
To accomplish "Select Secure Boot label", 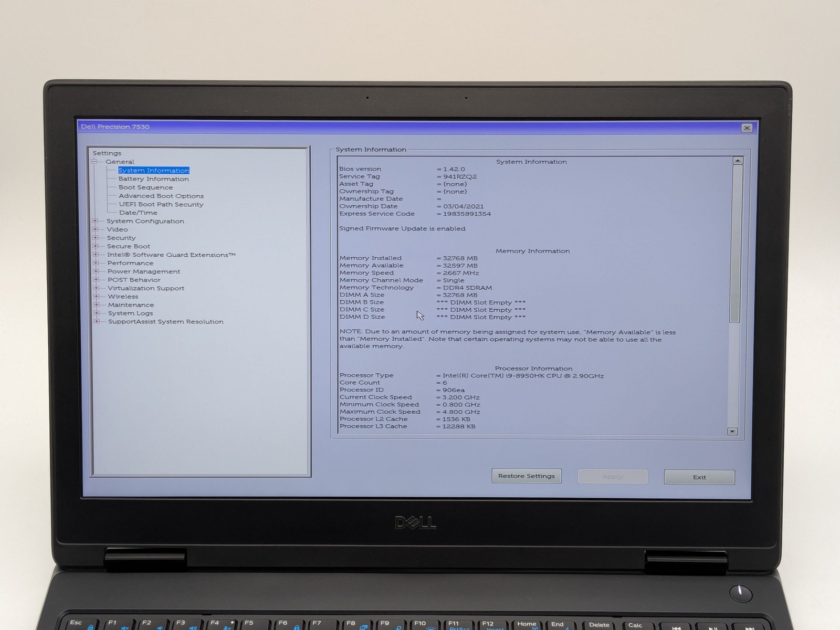I will point(129,246).
